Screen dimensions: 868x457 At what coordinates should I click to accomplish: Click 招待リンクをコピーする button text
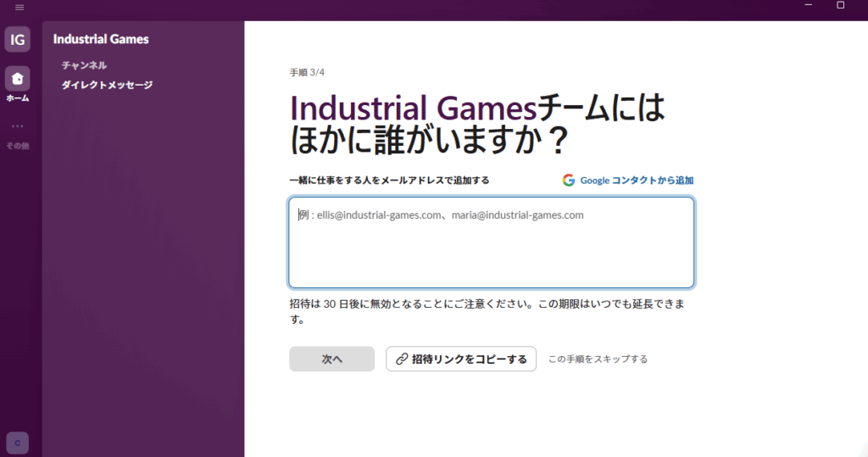tap(469, 359)
